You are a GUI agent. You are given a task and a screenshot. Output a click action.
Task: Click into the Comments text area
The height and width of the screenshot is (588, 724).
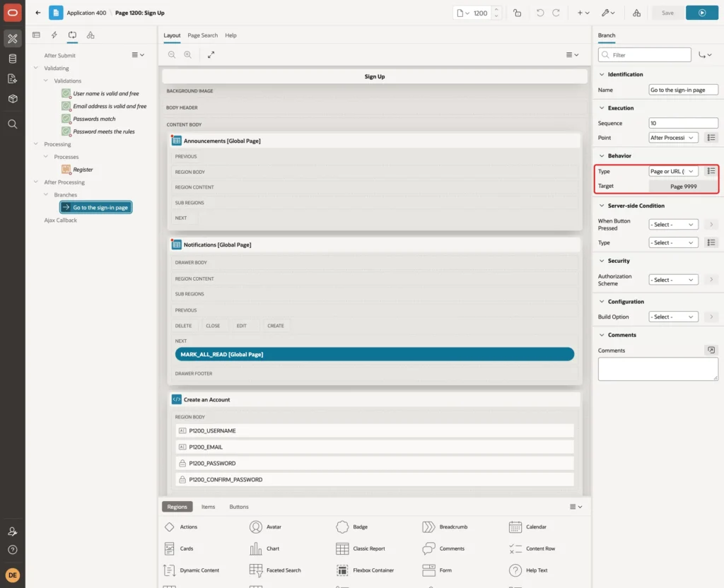point(658,369)
